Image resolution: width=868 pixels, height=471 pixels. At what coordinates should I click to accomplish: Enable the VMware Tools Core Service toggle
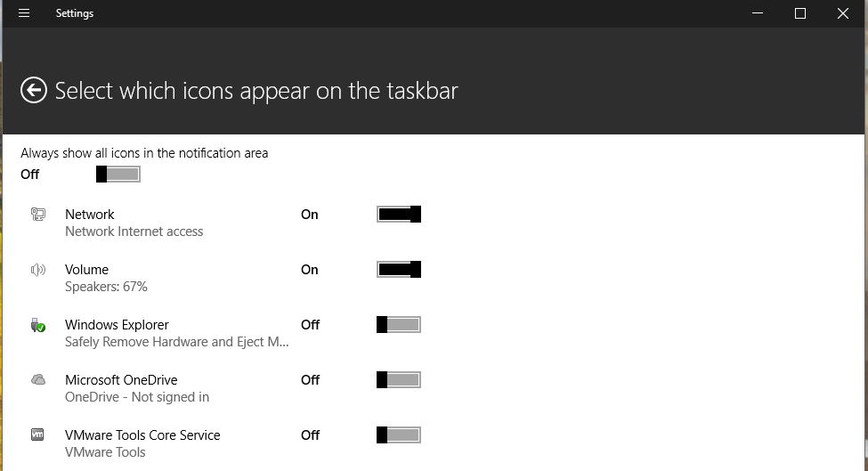[399, 435]
